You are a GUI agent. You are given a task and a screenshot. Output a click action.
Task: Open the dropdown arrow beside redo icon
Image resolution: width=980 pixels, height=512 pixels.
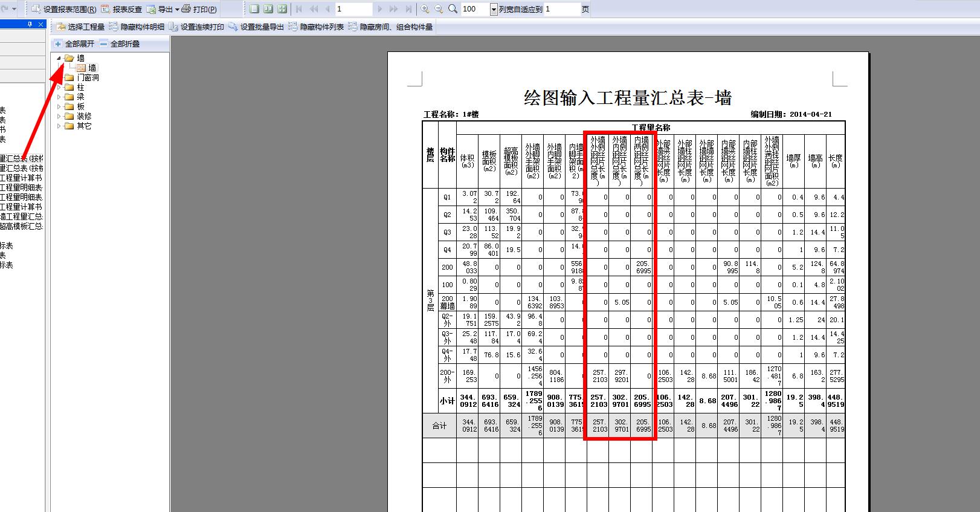(x=15, y=10)
